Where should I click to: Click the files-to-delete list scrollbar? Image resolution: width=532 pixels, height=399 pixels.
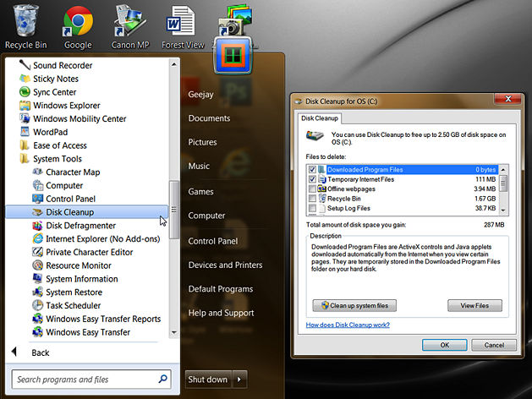pyautogui.click(x=504, y=189)
